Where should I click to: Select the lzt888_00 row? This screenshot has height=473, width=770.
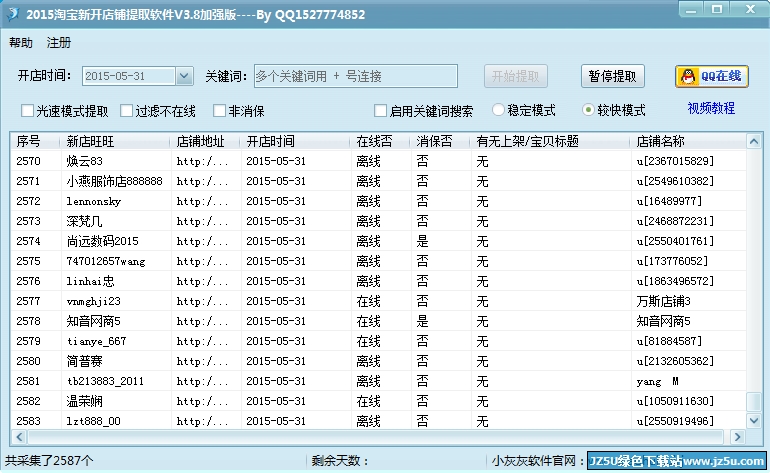(x=378, y=421)
